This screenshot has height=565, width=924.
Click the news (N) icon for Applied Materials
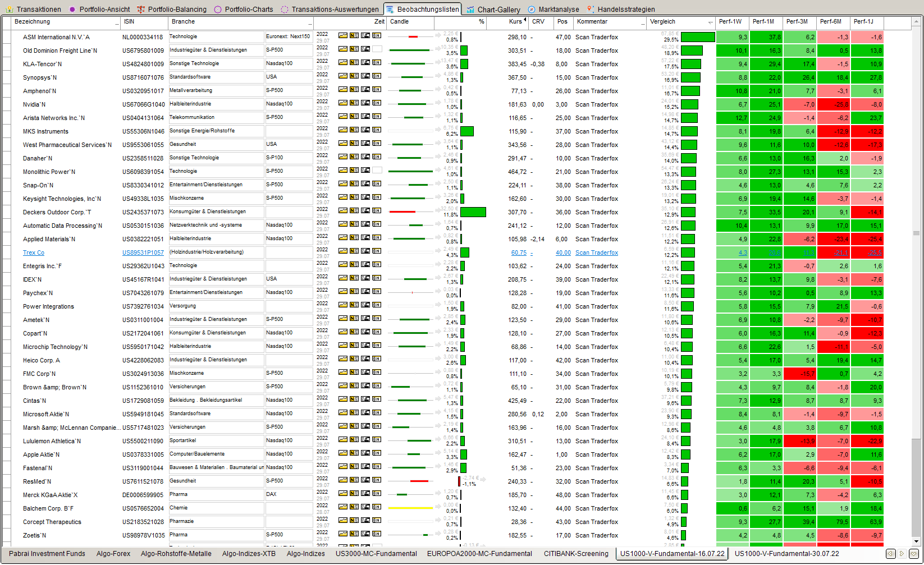(354, 237)
